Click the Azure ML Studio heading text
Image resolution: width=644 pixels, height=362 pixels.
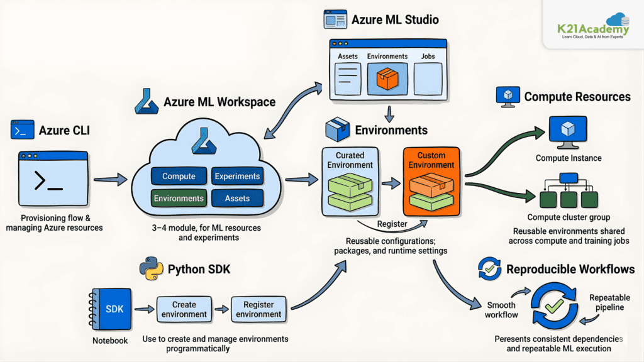pos(395,19)
